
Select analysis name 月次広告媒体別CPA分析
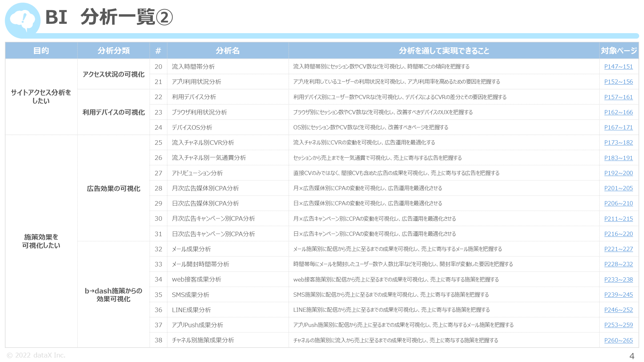(205, 188)
